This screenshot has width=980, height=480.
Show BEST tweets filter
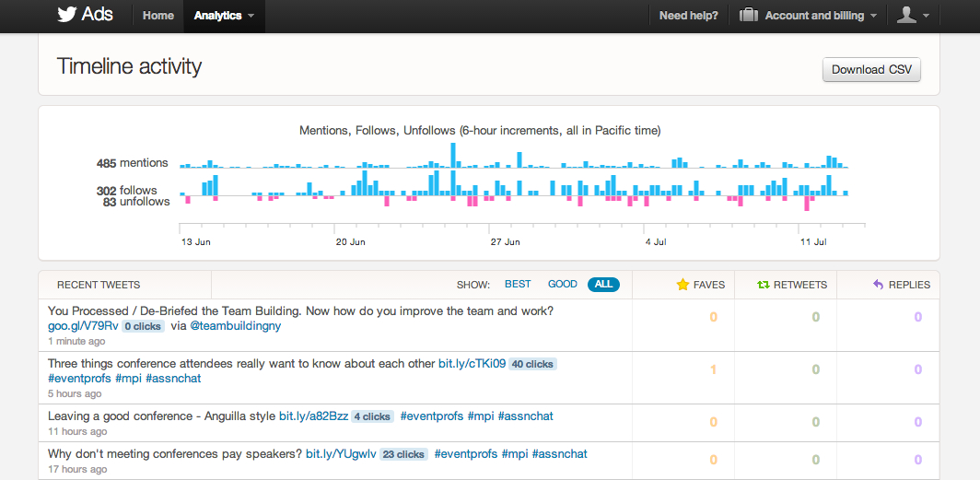[518, 285]
